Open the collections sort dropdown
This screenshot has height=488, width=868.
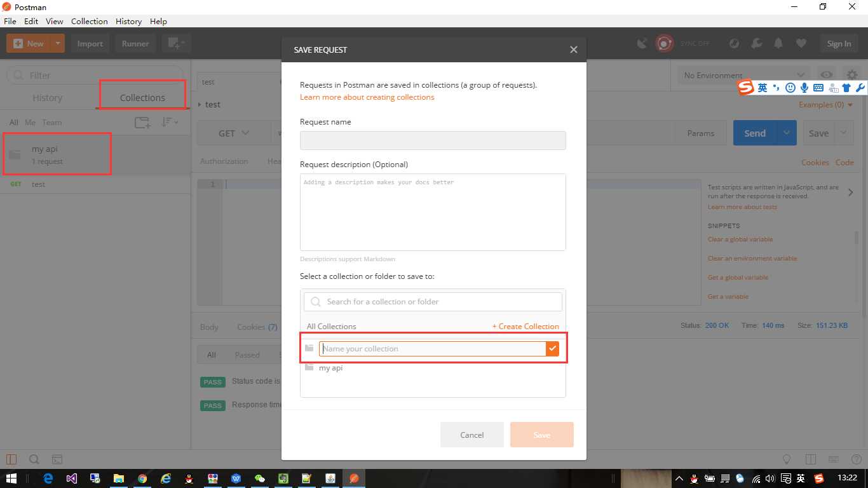pos(170,122)
